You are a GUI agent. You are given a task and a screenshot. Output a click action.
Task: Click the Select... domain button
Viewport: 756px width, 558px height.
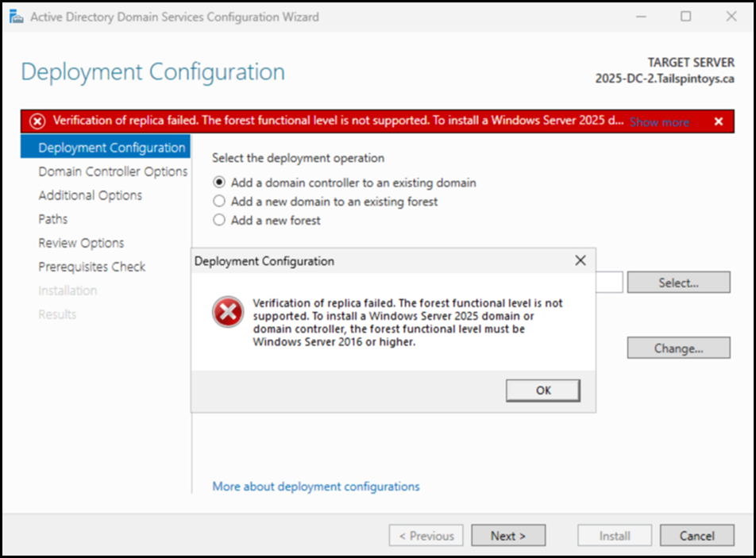(678, 282)
